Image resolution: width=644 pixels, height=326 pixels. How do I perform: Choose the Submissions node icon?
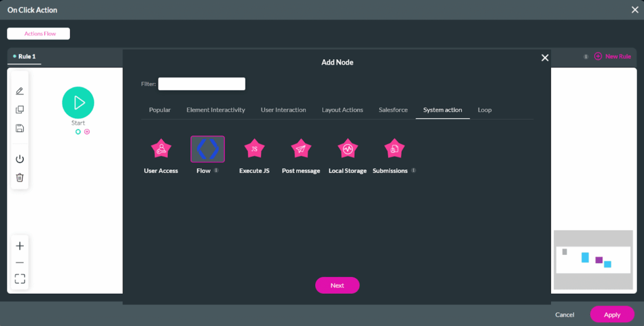coord(394,149)
